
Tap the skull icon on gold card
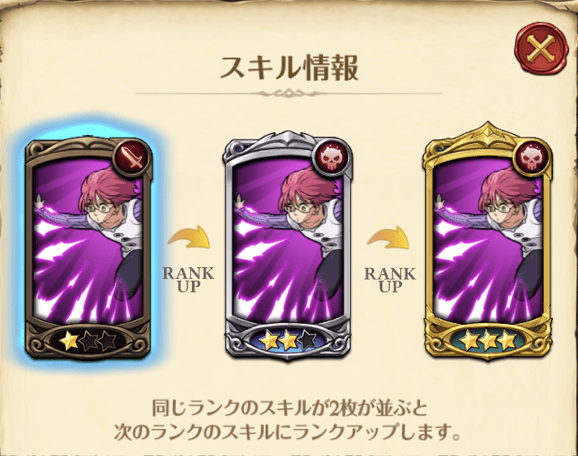[x=532, y=158]
